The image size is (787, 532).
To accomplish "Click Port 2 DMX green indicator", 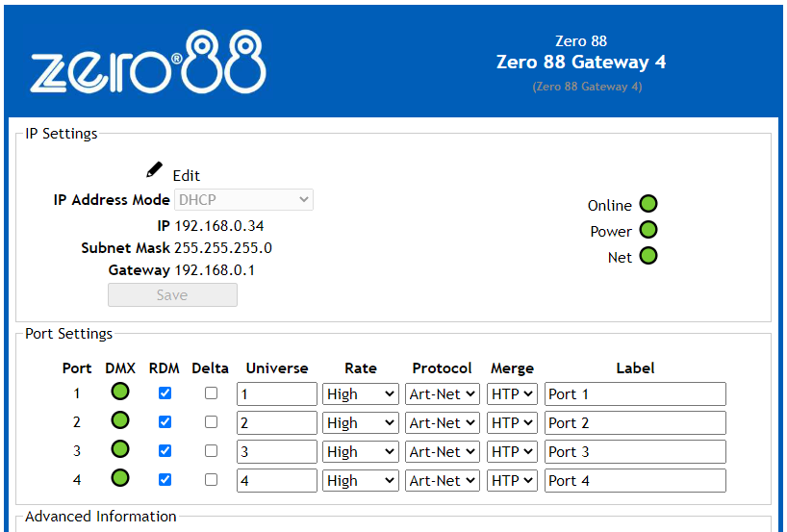I will [x=120, y=420].
